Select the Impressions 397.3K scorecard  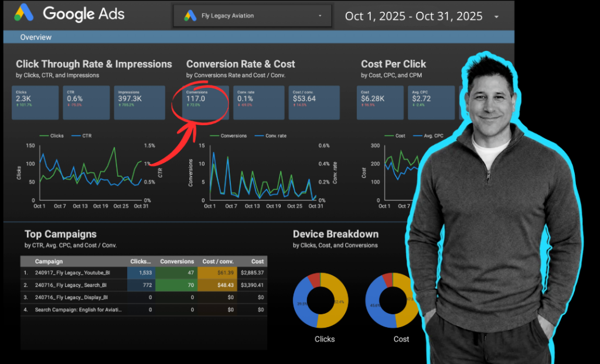139,102
